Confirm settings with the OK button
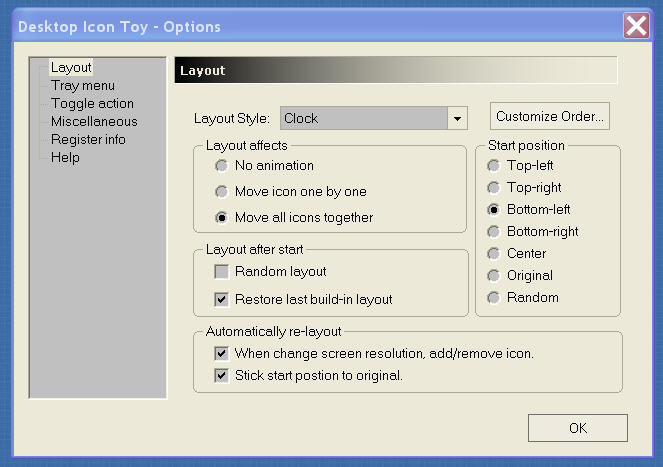This screenshot has width=663, height=467. point(578,428)
